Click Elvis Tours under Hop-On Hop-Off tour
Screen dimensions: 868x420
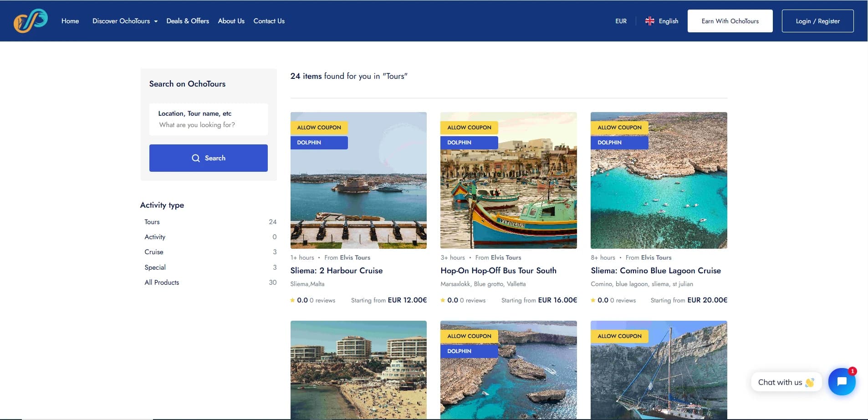(x=505, y=257)
